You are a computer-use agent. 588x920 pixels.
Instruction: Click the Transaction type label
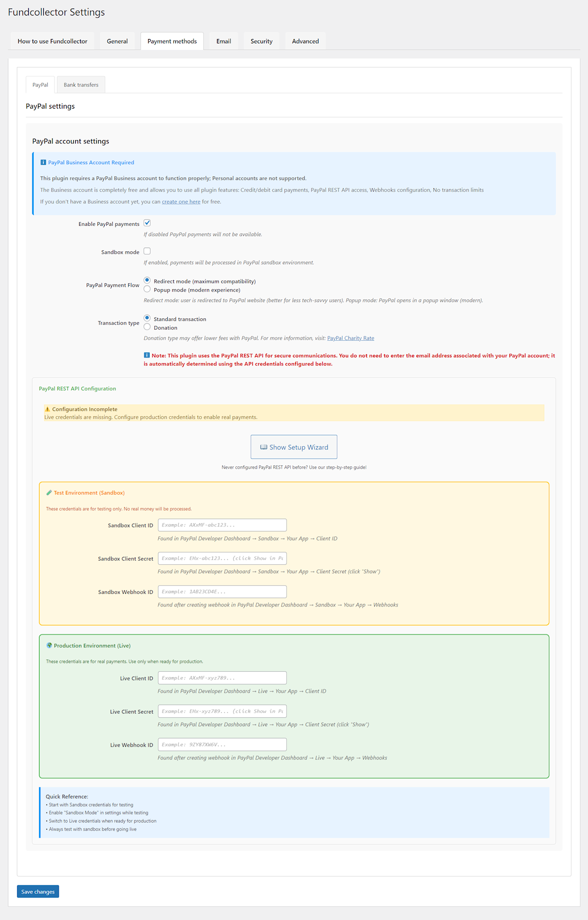click(x=119, y=323)
